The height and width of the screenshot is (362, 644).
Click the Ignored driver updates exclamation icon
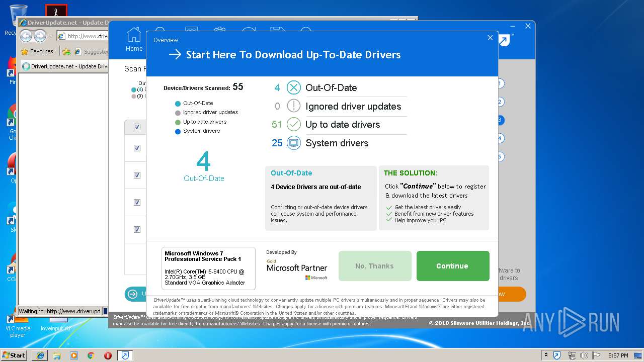294,106
